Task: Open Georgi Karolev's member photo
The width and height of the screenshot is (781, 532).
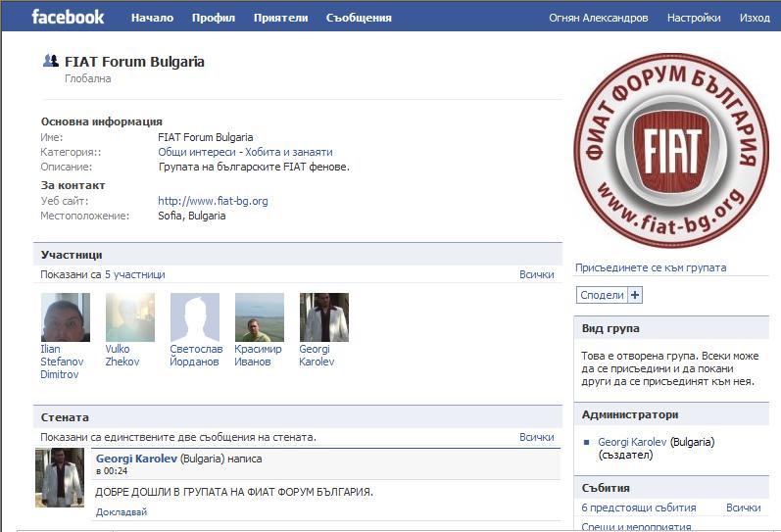Action: tap(323, 317)
